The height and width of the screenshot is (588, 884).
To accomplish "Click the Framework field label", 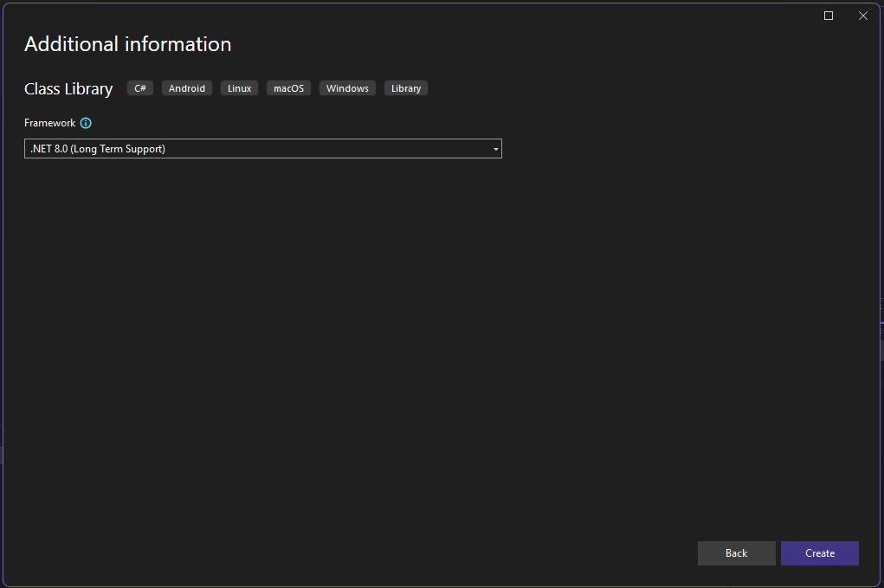I will 49,123.
